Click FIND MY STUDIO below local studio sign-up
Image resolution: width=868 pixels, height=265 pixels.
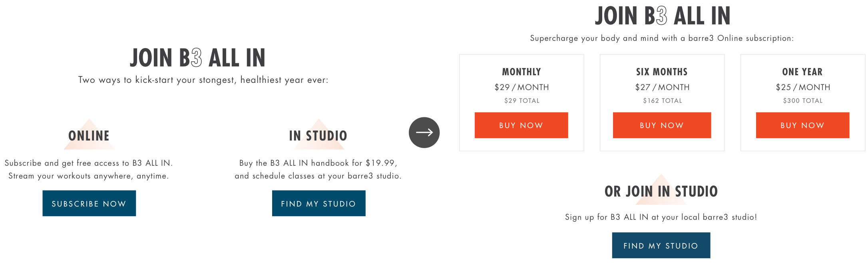(x=661, y=245)
